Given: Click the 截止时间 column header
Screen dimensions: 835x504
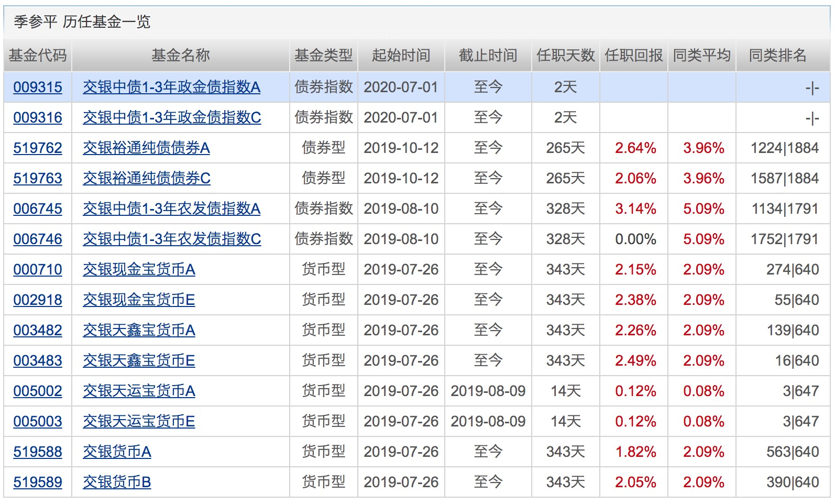Looking at the screenshot, I should [488, 55].
